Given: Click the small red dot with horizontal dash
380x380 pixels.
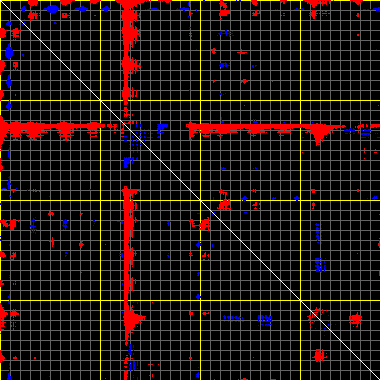Looking at the screenshot, I should click(242, 52).
